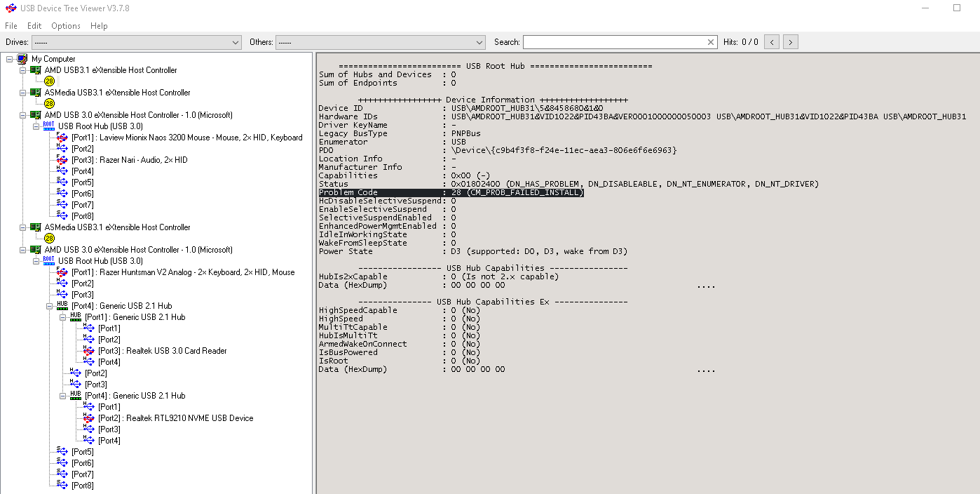Go to the previous search hit
Screen dimensions: 980x494
(x=771, y=42)
